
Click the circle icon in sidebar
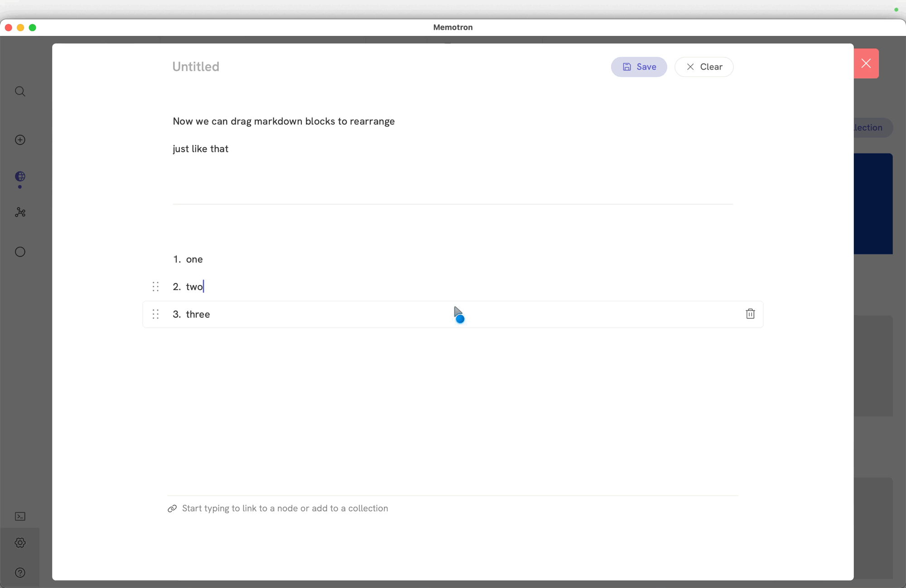pyautogui.click(x=20, y=252)
